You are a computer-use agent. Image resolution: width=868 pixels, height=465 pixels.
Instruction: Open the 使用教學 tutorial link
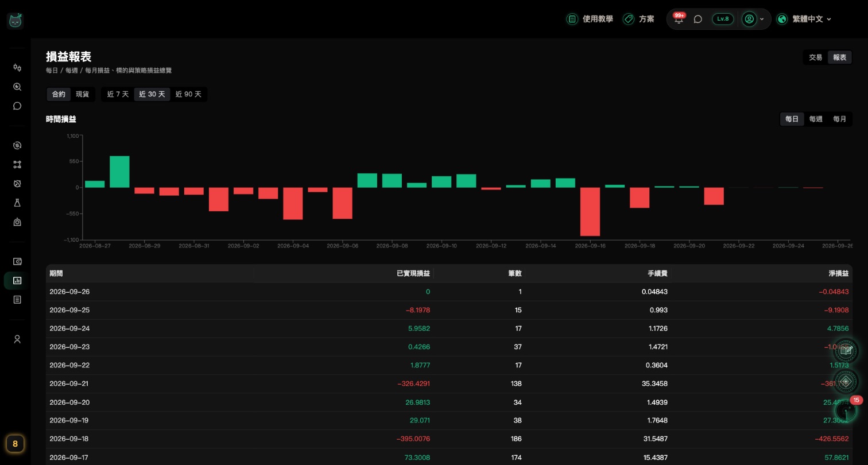(x=590, y=19)
